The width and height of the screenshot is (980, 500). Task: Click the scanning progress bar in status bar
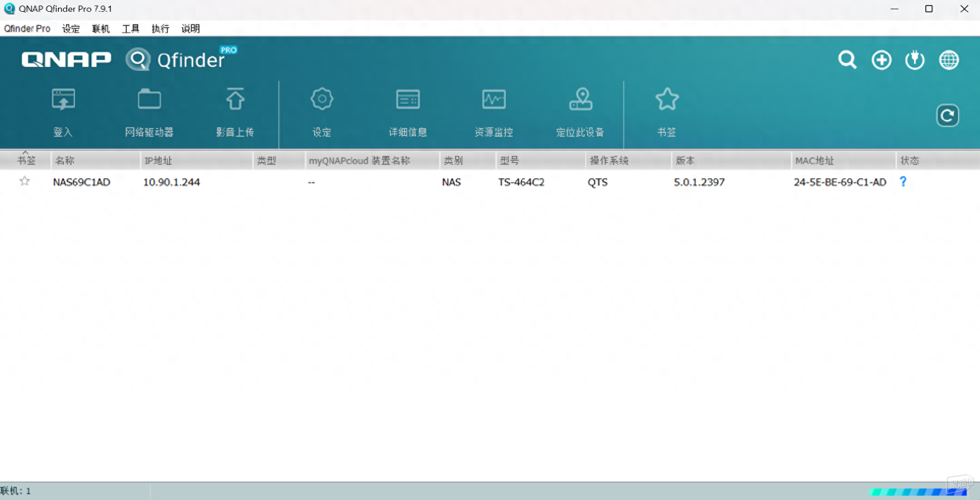pos(919,492)
